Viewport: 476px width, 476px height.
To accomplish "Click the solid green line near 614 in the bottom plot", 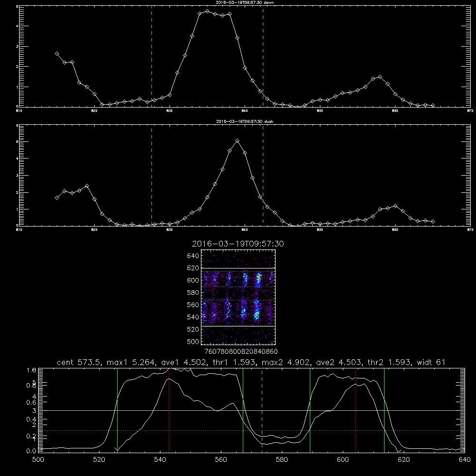I will [384, 410].
